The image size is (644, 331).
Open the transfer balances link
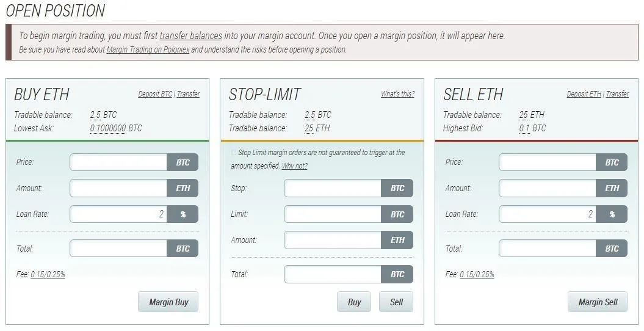(x=191, y=36)
